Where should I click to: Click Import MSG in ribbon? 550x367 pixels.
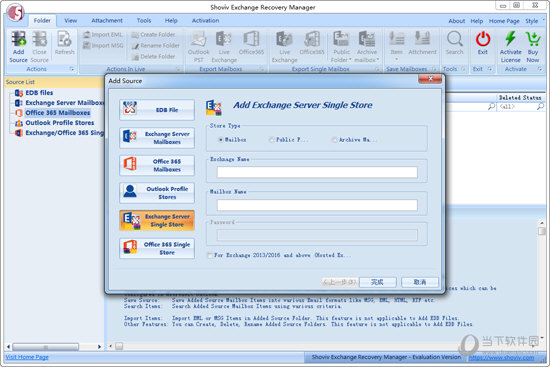pos(103,45)
